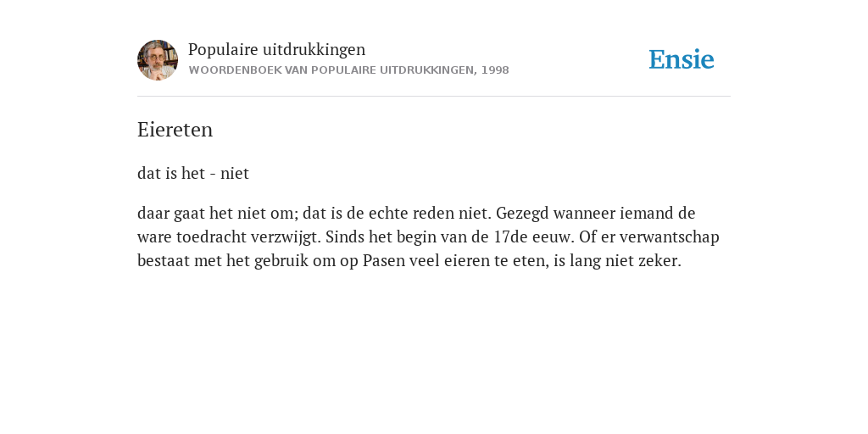Click the phrase 'dat is het - niet'
868x434 pixels.
click(x=193, y=173)
